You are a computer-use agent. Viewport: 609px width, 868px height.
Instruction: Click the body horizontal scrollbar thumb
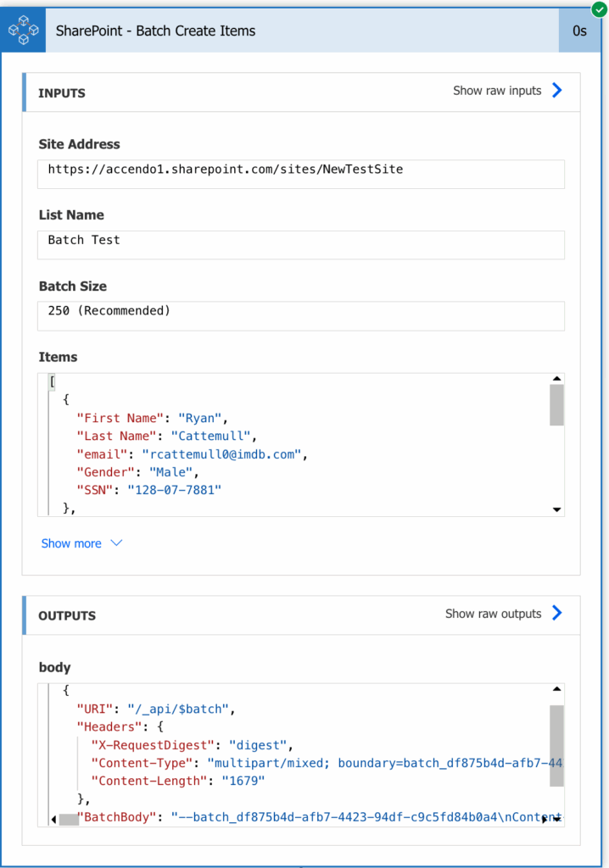70,820
